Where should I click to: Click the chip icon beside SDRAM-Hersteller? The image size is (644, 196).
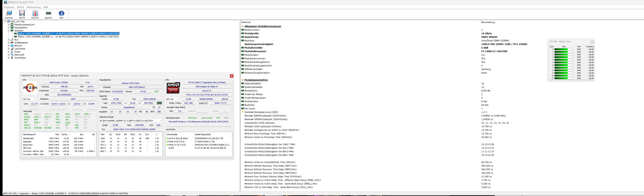pyautogui.click(x=242, y=69)
